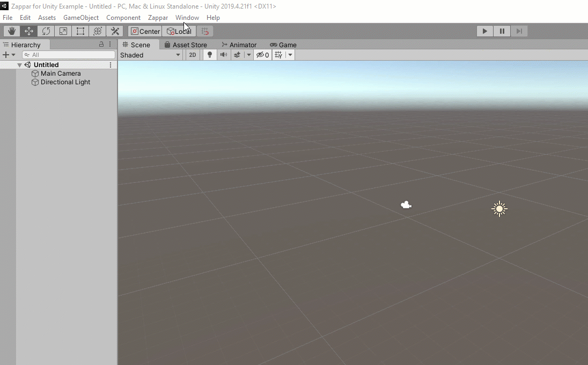Click the Unity logo in title bar
The width and height of the screenshot is (588, 365).
tap(4, 6)
